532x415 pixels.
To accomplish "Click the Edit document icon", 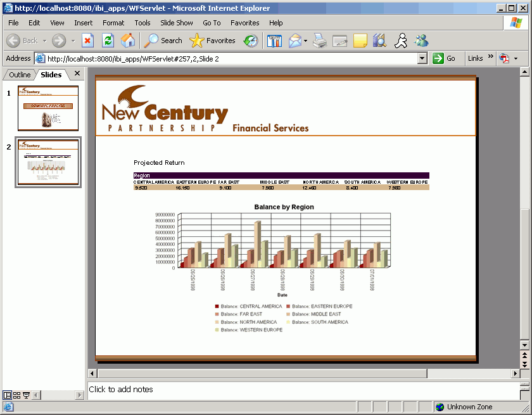I will click(x=340, y=41).
